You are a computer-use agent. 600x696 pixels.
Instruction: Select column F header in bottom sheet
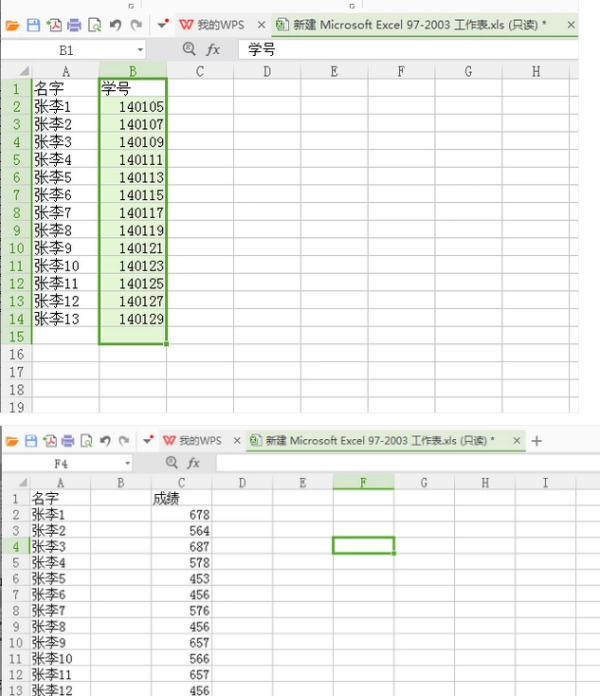363,482
